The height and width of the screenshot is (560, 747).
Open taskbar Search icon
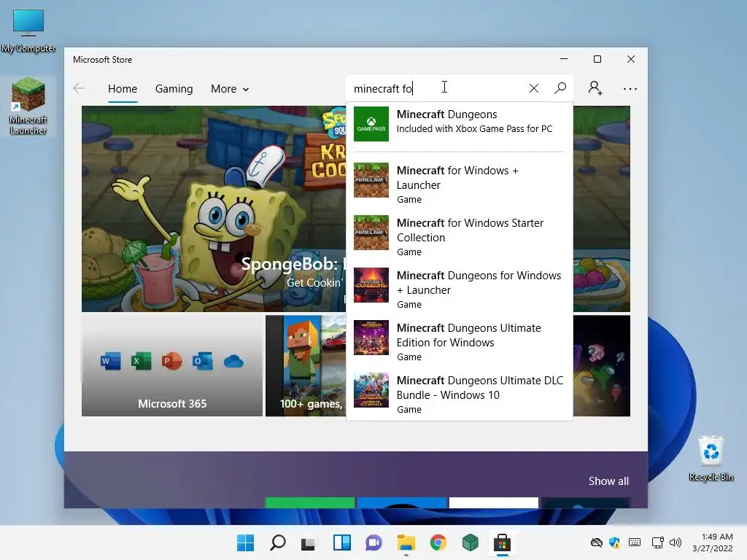point(278,542)
